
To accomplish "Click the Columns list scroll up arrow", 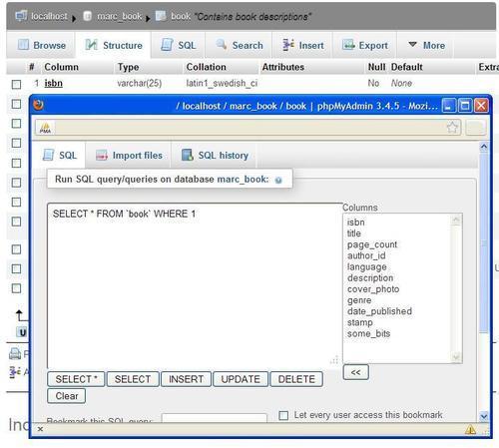I will pyautogui.click(x=456, y=220).
